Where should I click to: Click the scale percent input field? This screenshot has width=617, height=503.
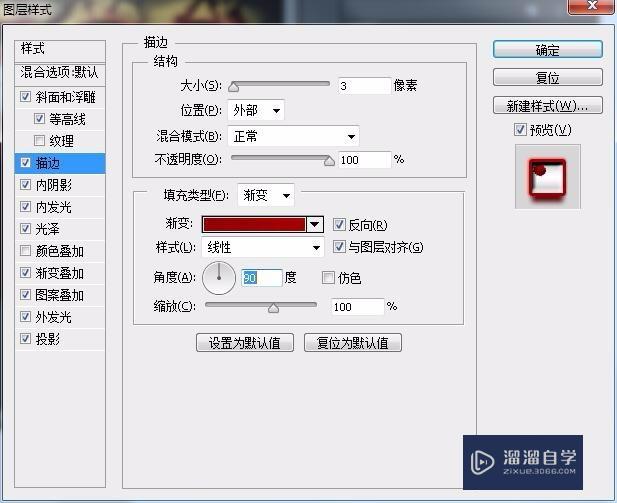pos(357,307)
